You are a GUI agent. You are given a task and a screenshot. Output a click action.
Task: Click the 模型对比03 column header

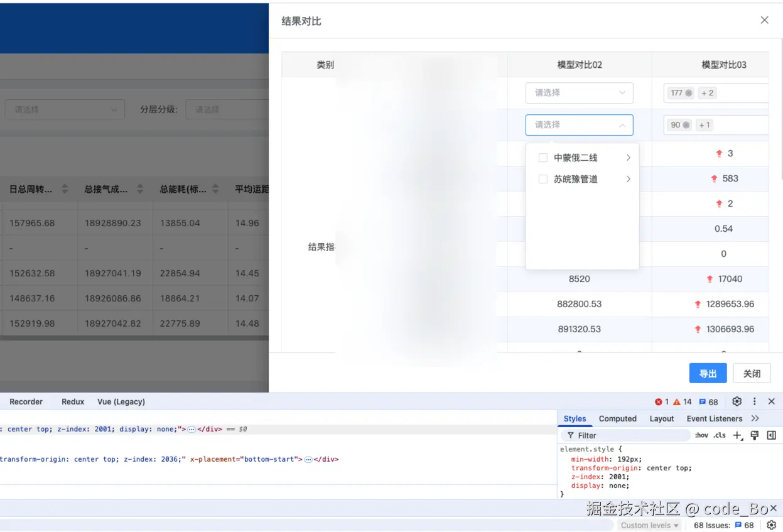[x=723, y=65]
